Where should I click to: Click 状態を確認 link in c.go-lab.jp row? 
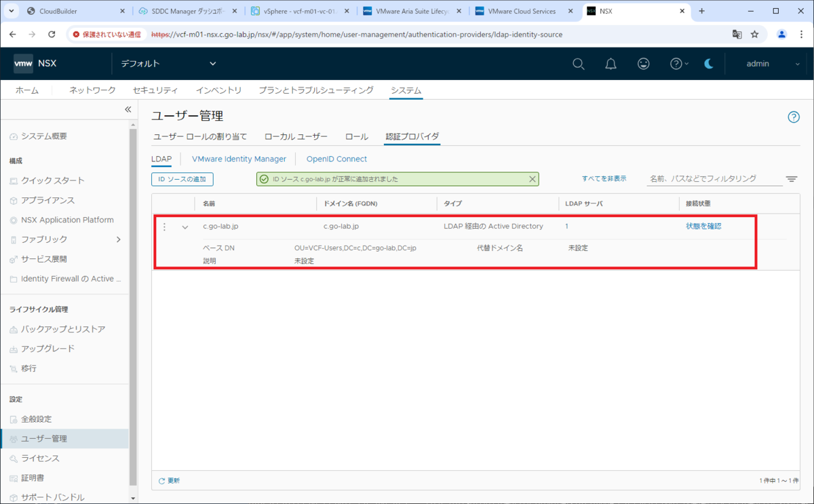pyautogui.click(x=703, y=227)
